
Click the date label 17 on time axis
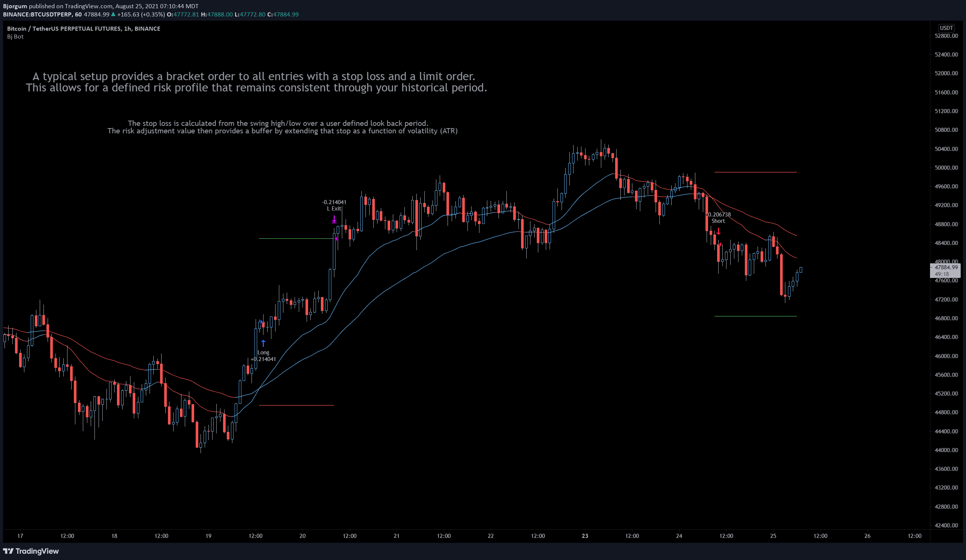click(x=20, y=536)
